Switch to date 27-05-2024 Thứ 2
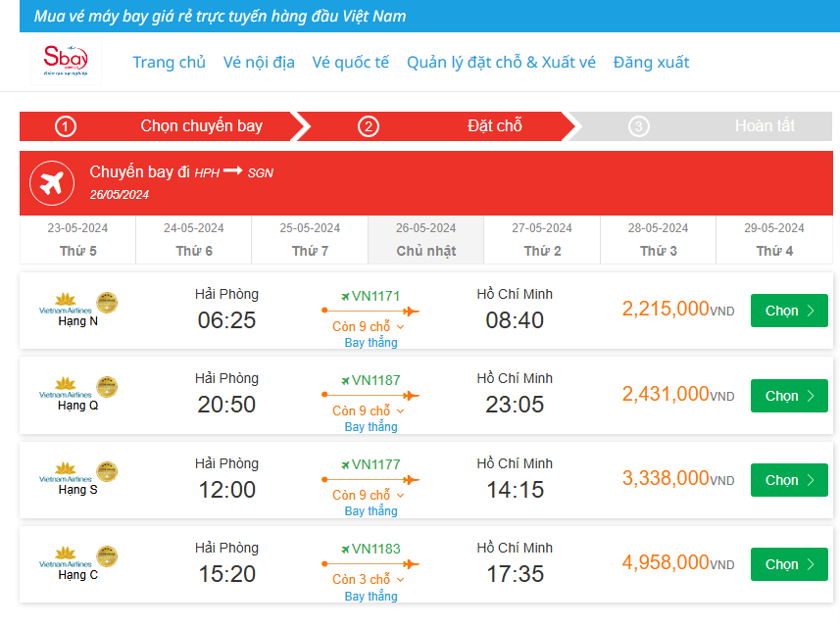Viewport: 840px width, 627px height. [x=542, y=239]
